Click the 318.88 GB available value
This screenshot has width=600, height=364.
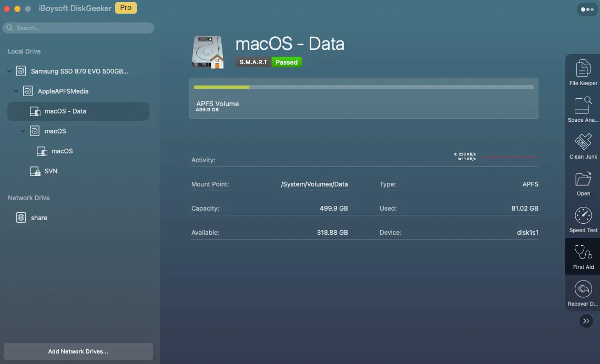332,233
